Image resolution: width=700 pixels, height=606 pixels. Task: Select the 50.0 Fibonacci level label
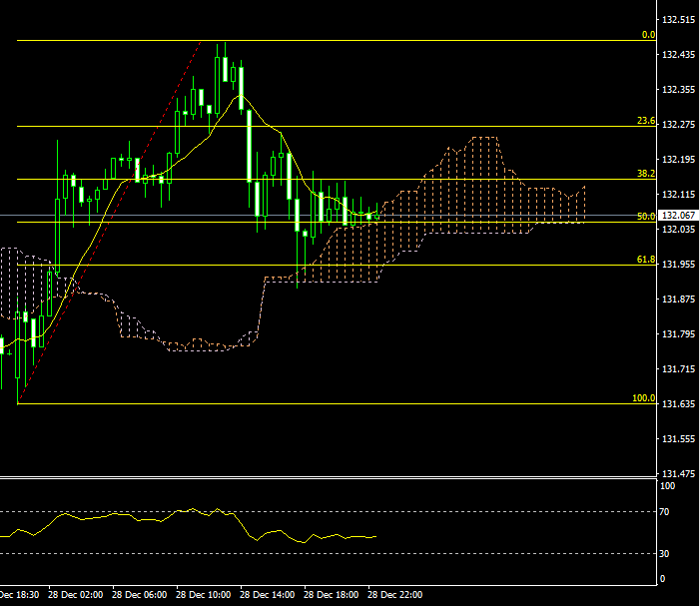(x=646, y=216)
